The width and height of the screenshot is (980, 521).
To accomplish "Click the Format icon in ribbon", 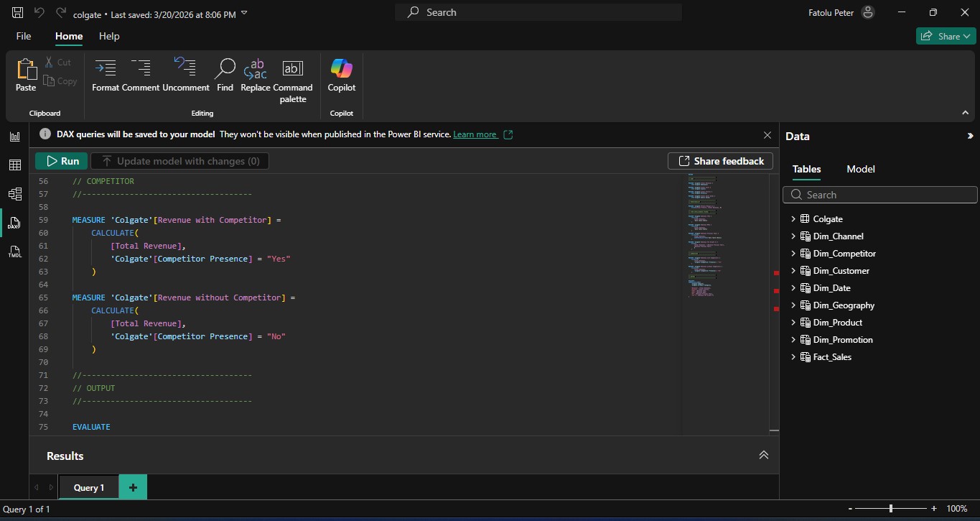I will click(x=106, y=69).
